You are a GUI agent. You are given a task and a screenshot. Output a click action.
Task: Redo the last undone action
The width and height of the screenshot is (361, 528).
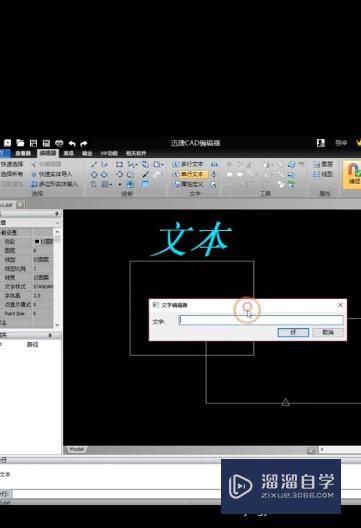coord(84,143)
